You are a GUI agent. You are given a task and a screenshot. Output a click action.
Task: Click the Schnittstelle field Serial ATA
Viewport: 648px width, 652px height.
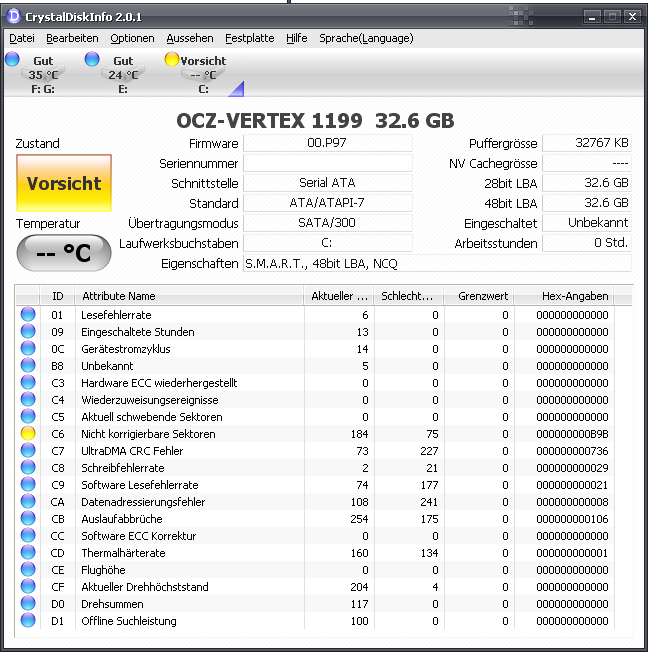tap(328, 183)
